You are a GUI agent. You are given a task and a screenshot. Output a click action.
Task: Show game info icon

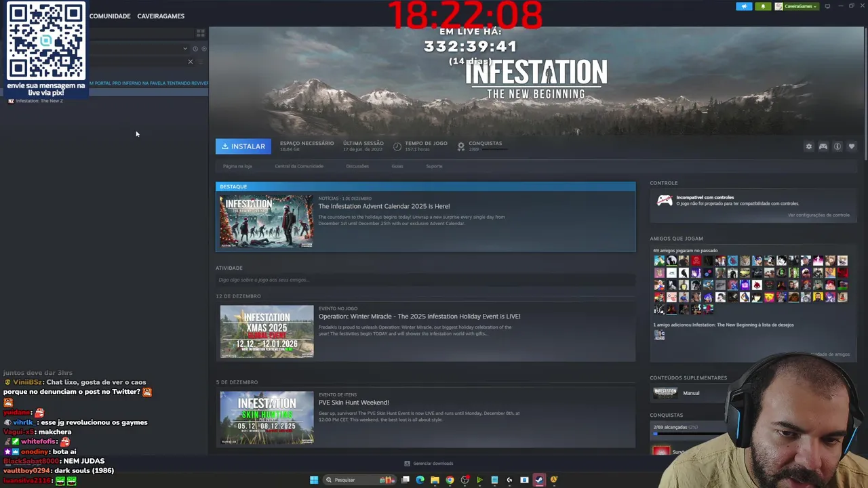pyautogui.click(x=837, y=146)
